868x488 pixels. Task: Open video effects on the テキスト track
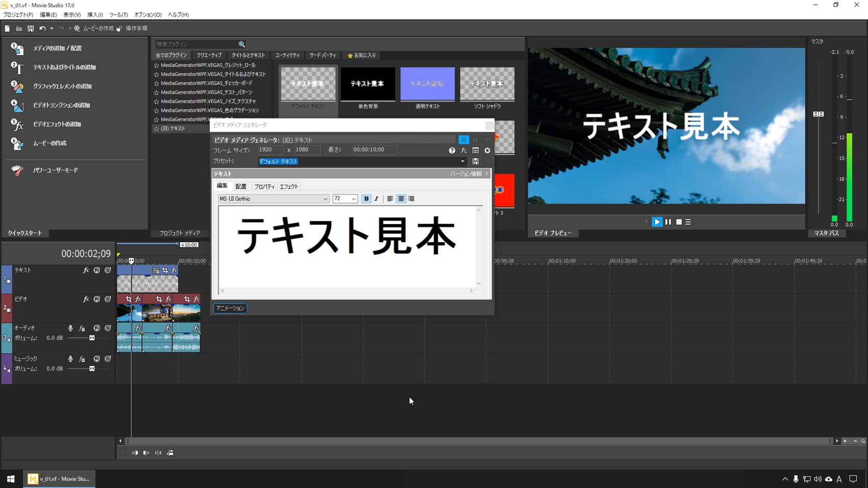click(x=86, y=271)
